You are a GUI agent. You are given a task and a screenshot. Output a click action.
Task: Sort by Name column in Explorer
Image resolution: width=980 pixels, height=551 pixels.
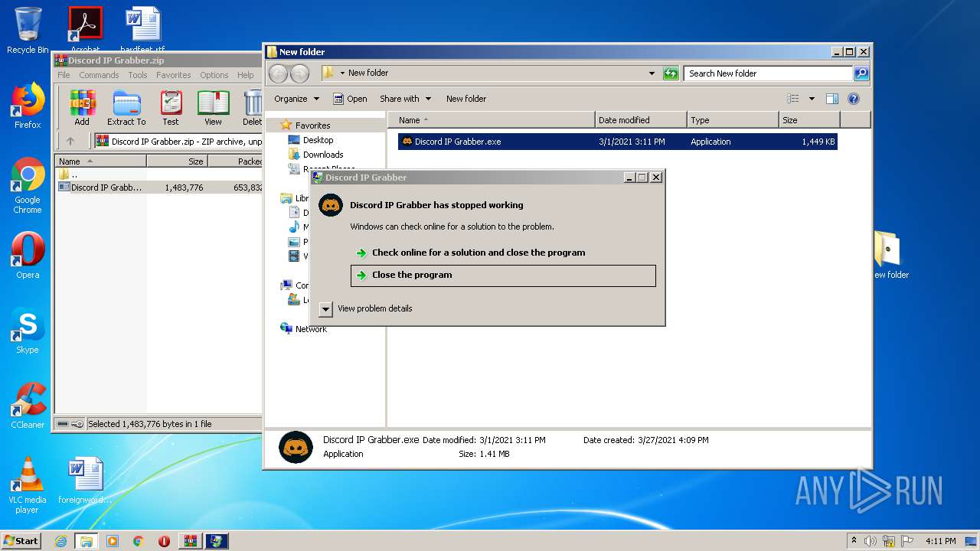492,120
